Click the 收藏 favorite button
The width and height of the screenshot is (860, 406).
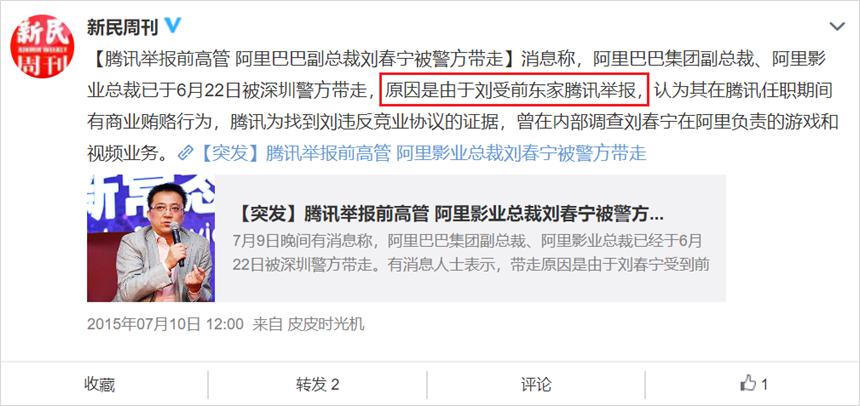tap(100, 385)
